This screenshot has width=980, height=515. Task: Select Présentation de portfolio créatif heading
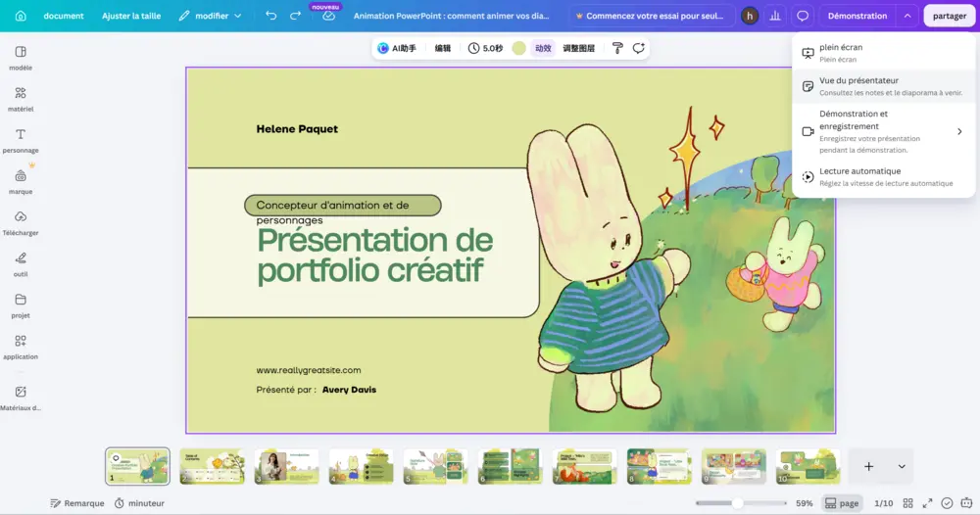pyautogui.click(x=375, y=255)
